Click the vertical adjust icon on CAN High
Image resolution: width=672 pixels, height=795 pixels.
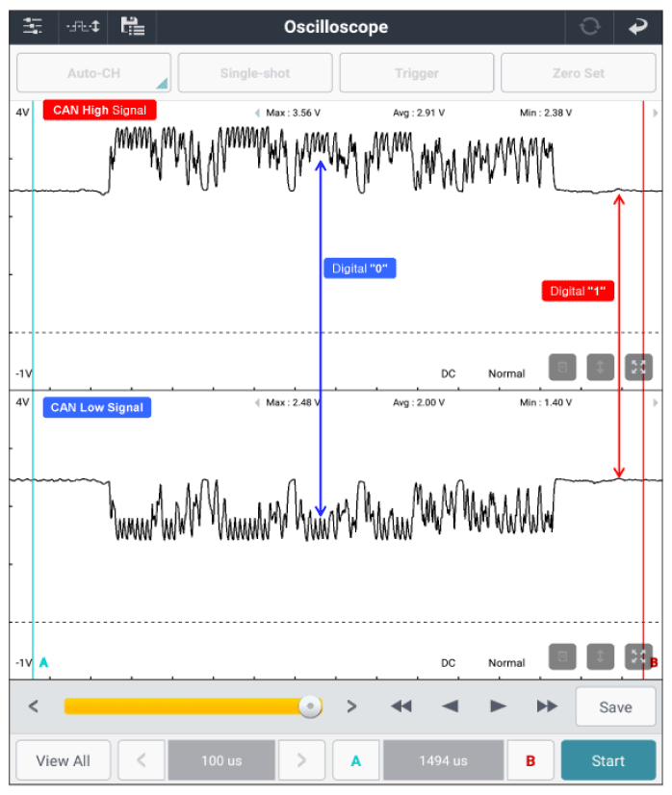point(601,367)
